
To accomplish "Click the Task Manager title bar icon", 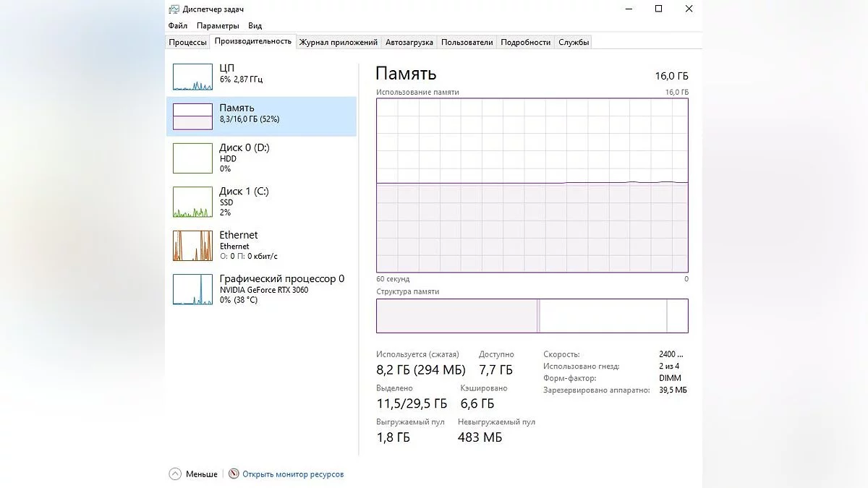I will pyautogui.click(x=174, y=9).
